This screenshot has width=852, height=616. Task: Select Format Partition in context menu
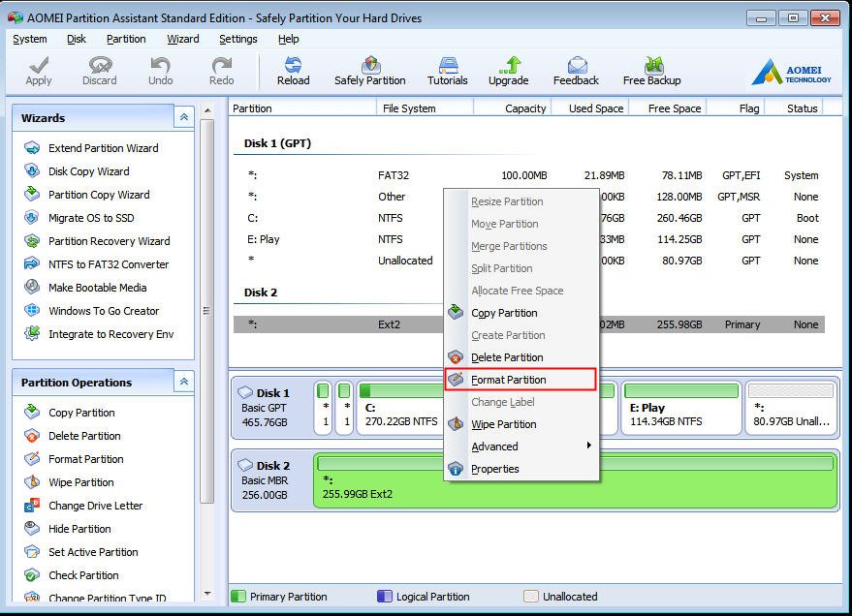coord(509,380)
